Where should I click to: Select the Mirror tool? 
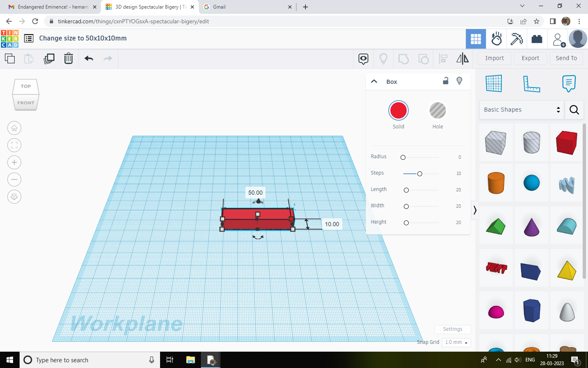pos(463,58)
